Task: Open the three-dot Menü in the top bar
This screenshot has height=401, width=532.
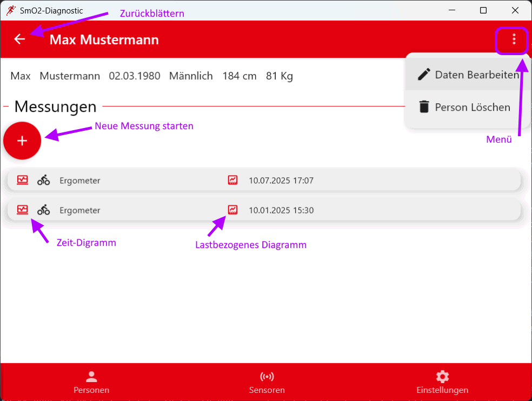Action: [x=511, y=40]
